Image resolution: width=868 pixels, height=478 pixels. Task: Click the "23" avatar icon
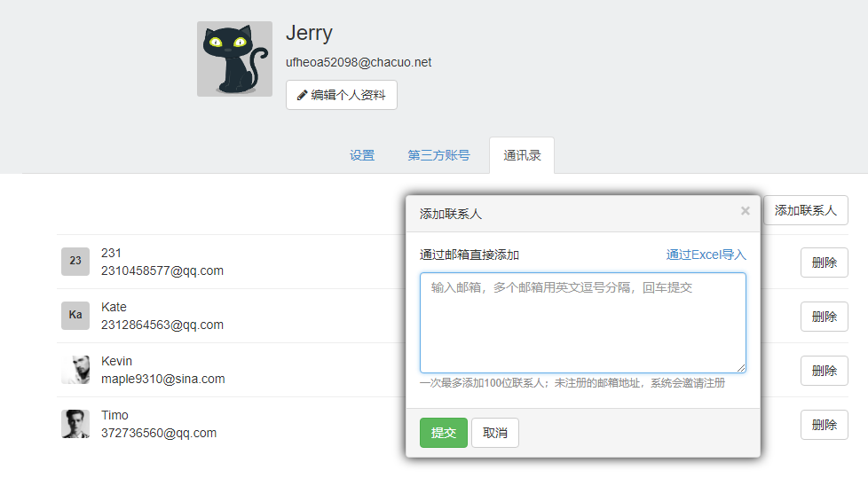75,262
